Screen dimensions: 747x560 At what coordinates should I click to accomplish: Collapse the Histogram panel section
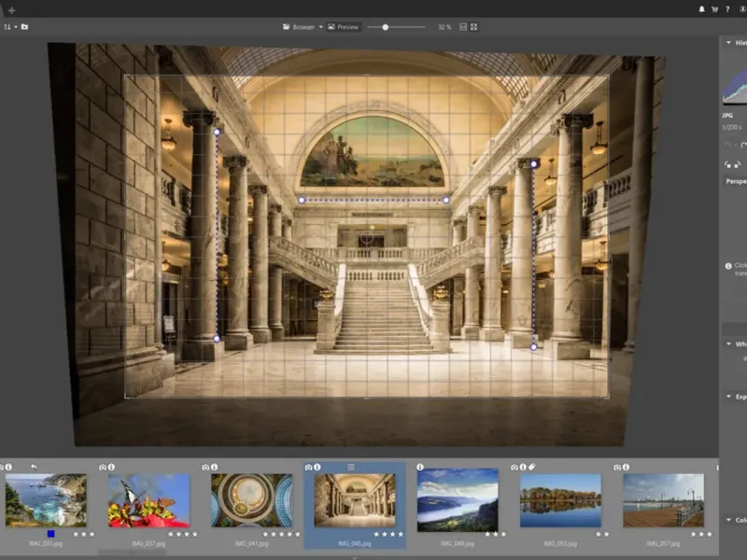point(728,43)
